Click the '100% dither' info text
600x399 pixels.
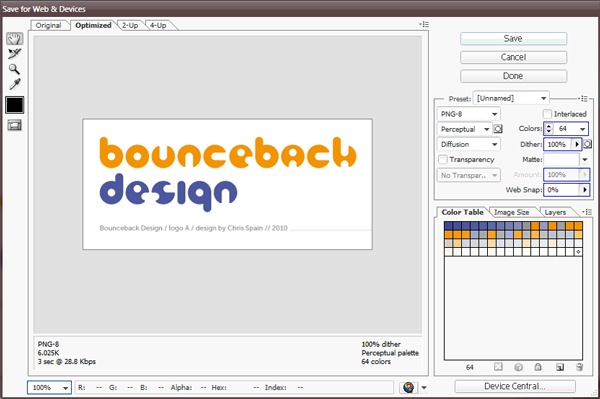(381, 344)
